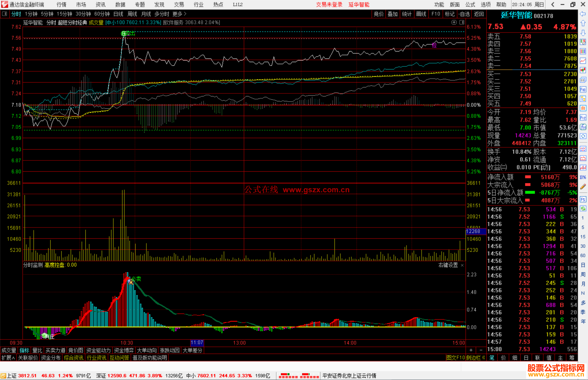Toggle the -自选 watchlist button

tap(464, 14)
